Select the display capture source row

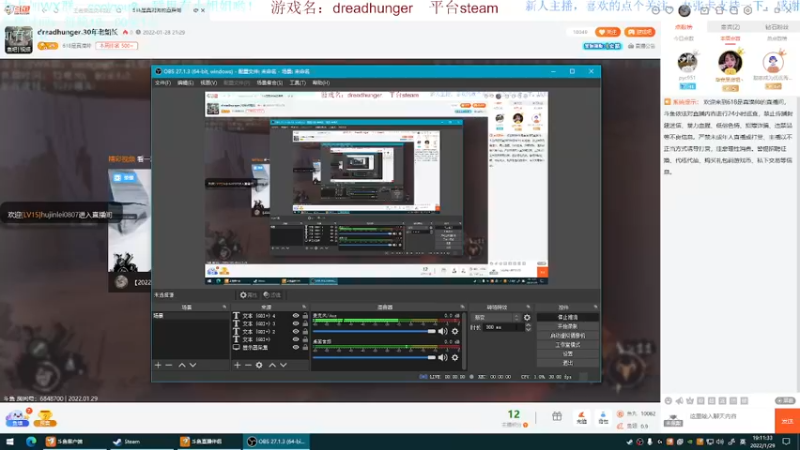point(270,347)
